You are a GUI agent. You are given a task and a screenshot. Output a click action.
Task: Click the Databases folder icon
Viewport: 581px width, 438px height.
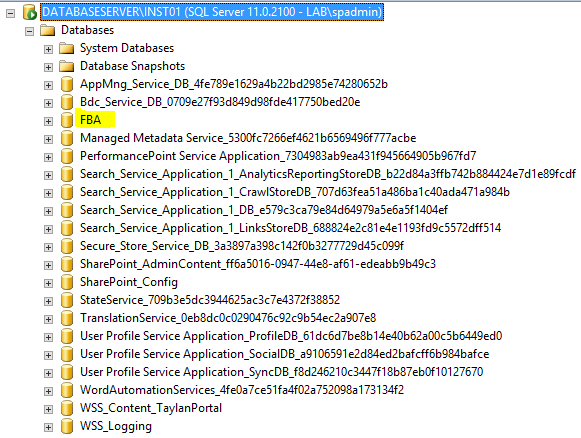(48, 30)
